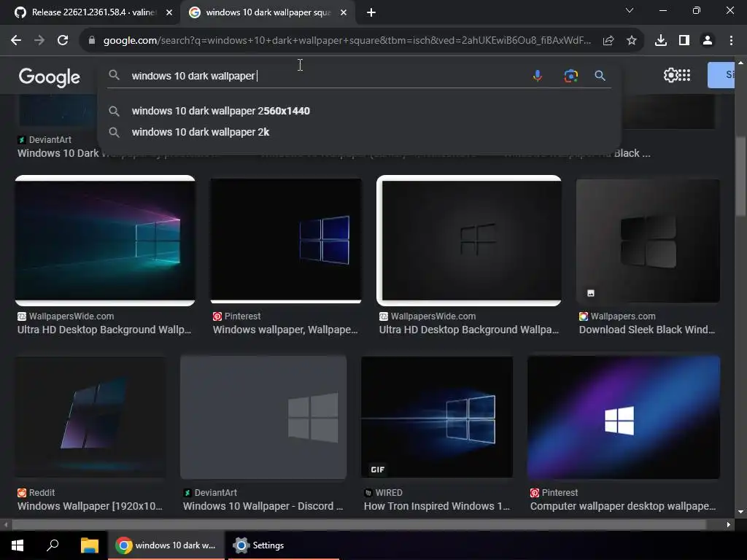Choose suggestion windows 10 dark wallpaper 2k
Screen dimensions: 747x560
pos(200,132)
